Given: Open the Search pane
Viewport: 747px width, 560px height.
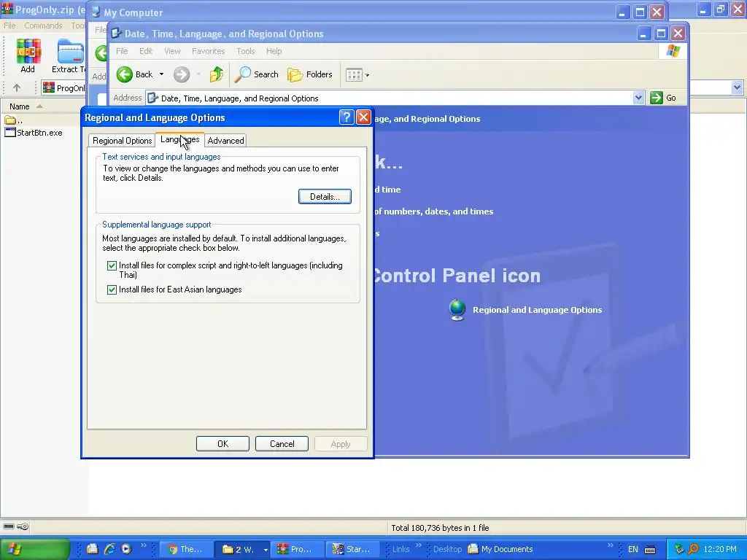Looking at the screenshot, I should [x=256, y=74].
